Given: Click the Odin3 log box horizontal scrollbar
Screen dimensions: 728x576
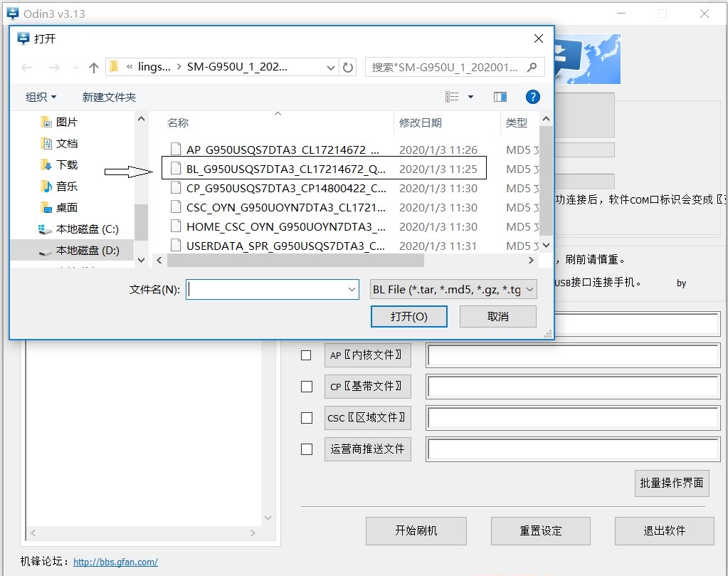Looking at the screenshot, I should click(142, 533).
